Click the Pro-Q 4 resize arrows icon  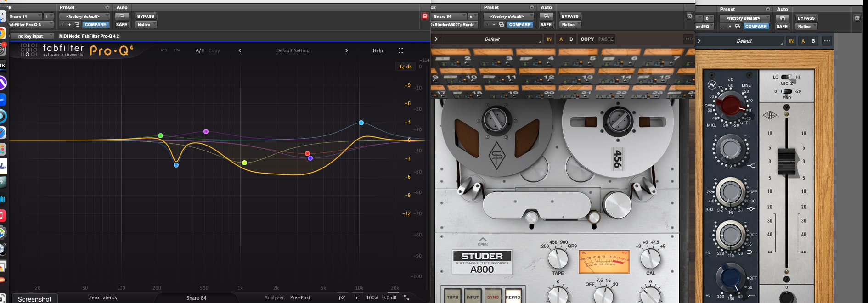[x=406, y=298]
